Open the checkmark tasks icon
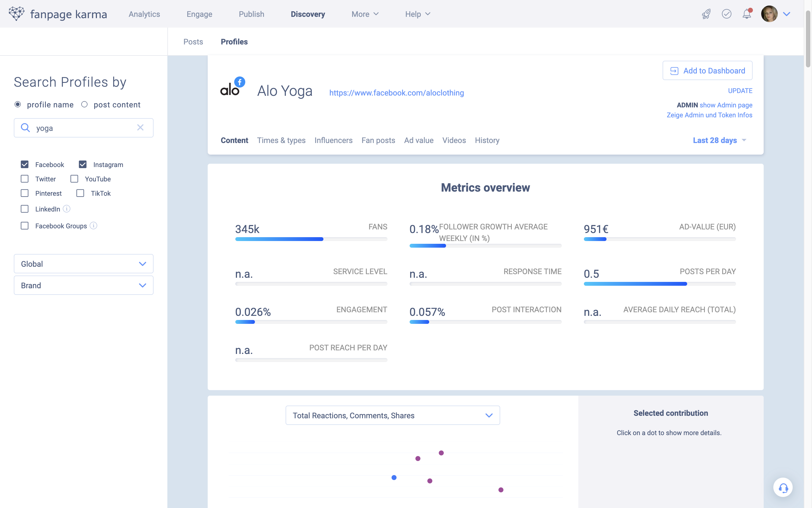The width and height of the screenshot is (812, 508). click(x=726, y=14)
